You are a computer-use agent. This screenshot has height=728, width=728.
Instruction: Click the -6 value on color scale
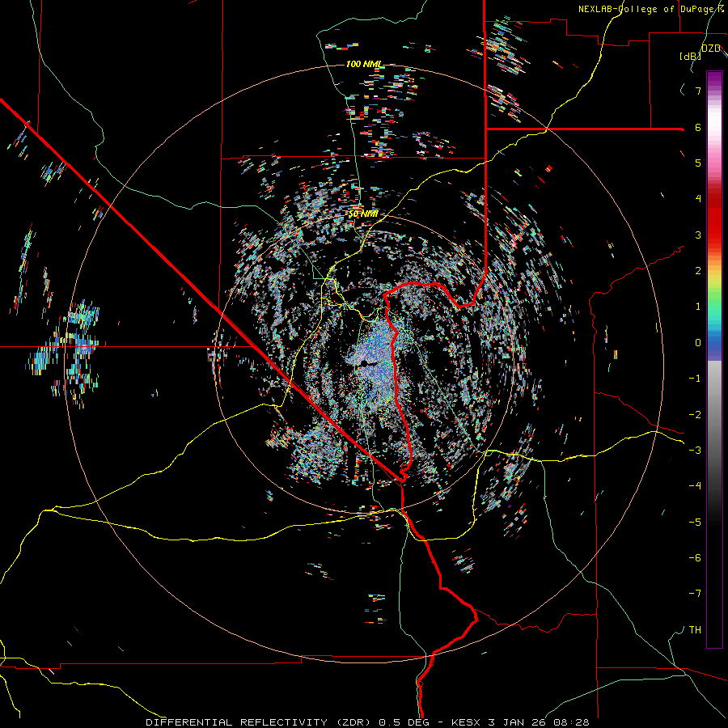695,558
